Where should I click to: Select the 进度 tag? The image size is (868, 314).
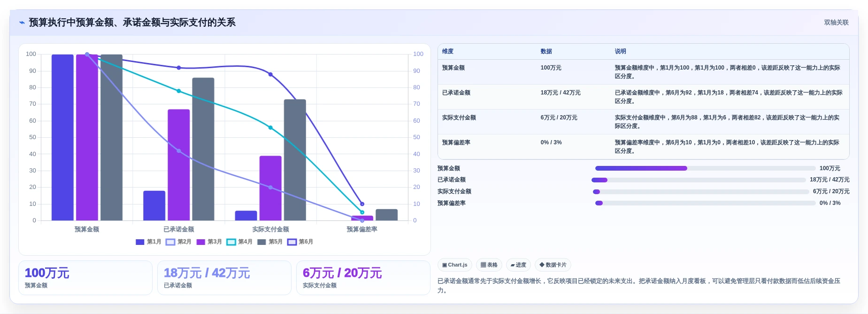[518, 265]
